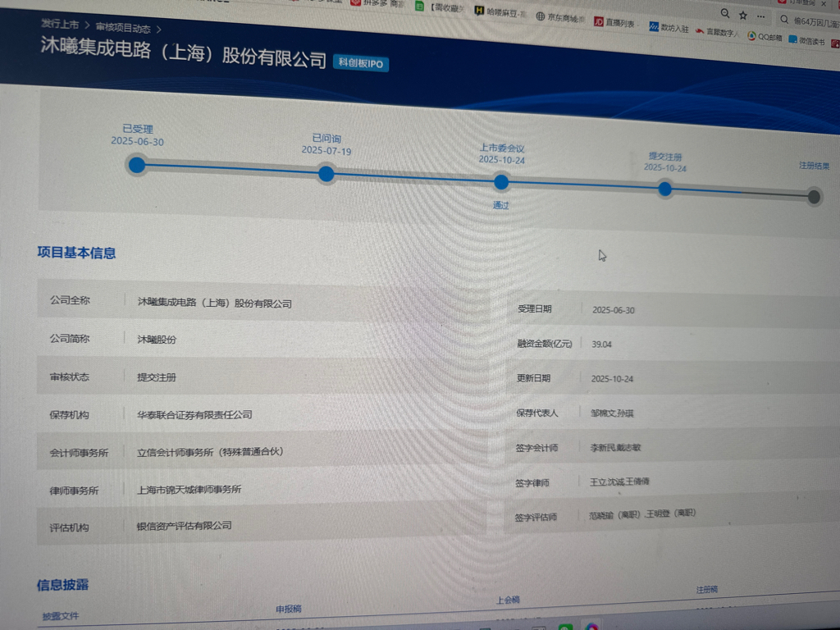Click company name 沐曦集成电路 in table
This screenshot has height=630, width=840.
click(214, 303)
